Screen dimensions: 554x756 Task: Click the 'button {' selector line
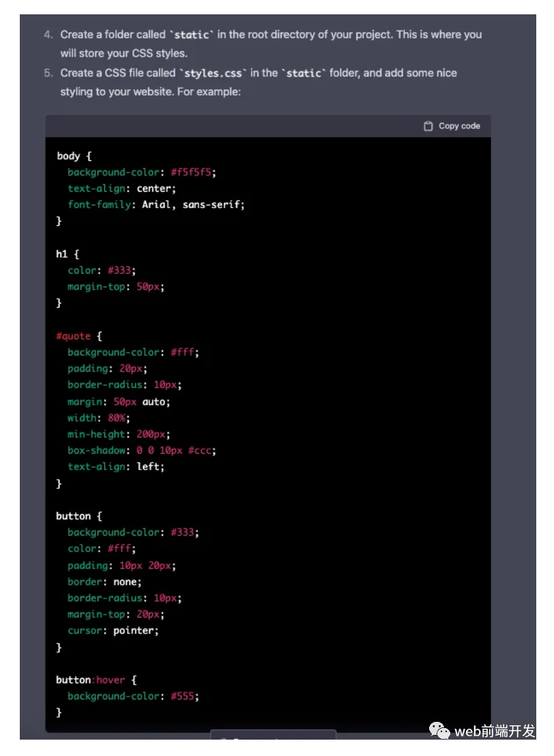[79, 516]
